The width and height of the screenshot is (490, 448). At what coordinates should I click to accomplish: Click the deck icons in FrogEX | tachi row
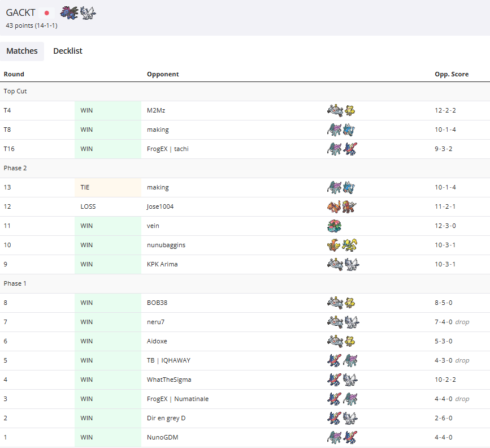342,149
